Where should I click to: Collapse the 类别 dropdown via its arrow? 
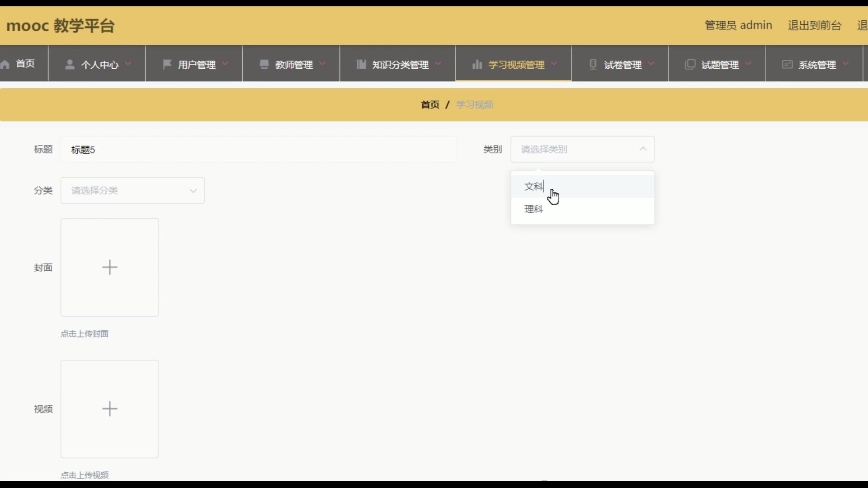coord(643,149)
